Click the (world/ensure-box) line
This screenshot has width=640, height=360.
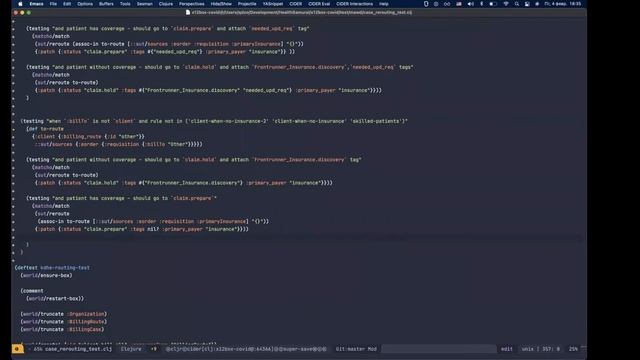(46, 276)
